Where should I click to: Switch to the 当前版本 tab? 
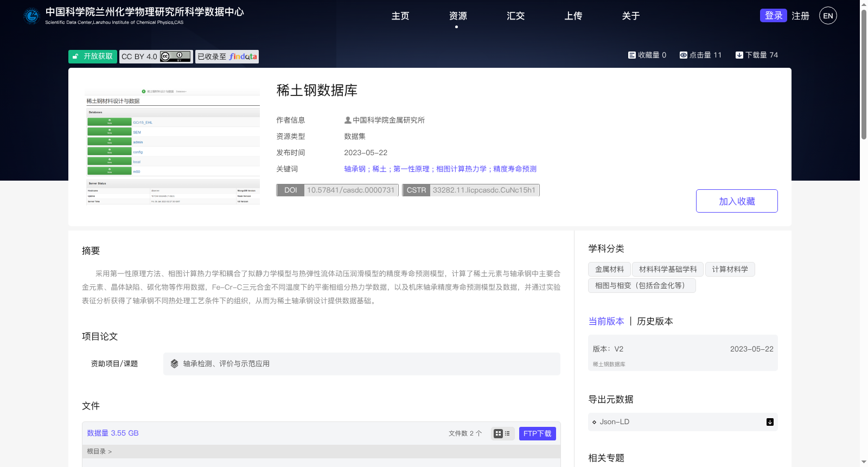point(606,321)
